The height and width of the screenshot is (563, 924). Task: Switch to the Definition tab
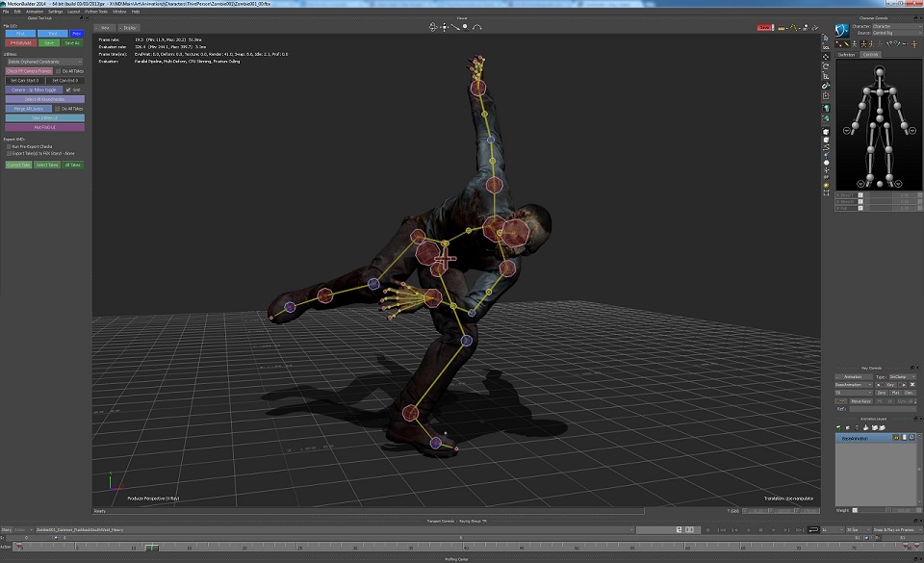pos(847,55)
